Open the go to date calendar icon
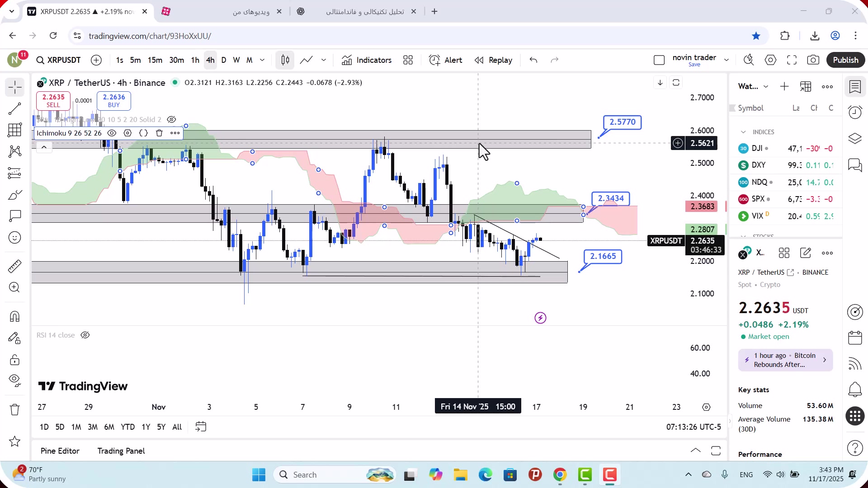 click(201, 427)
